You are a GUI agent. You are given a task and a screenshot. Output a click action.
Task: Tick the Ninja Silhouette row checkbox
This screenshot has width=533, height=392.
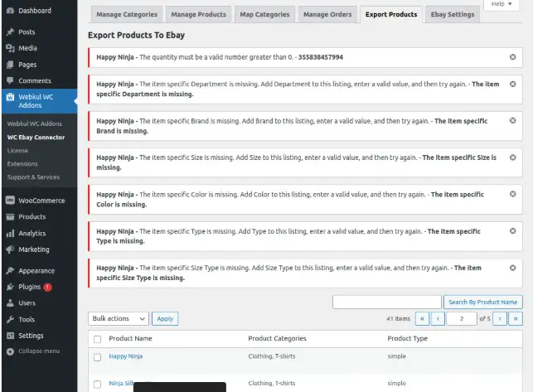[x=97, y=384]
